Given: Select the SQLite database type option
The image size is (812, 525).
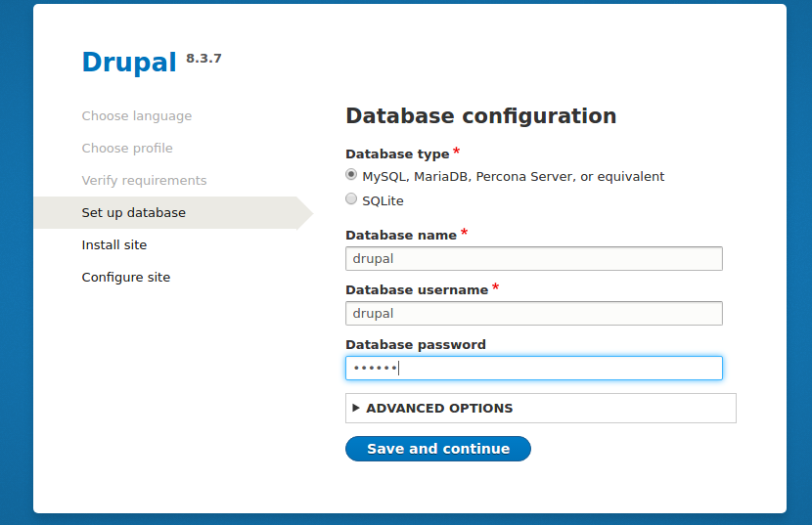Looking at the screenshot, I should (351, 198).
